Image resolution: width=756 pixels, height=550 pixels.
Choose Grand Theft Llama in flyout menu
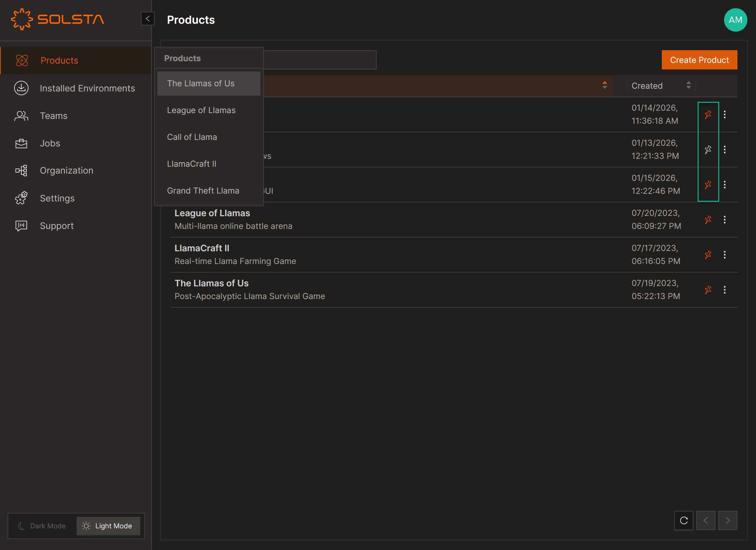(203, 191)
